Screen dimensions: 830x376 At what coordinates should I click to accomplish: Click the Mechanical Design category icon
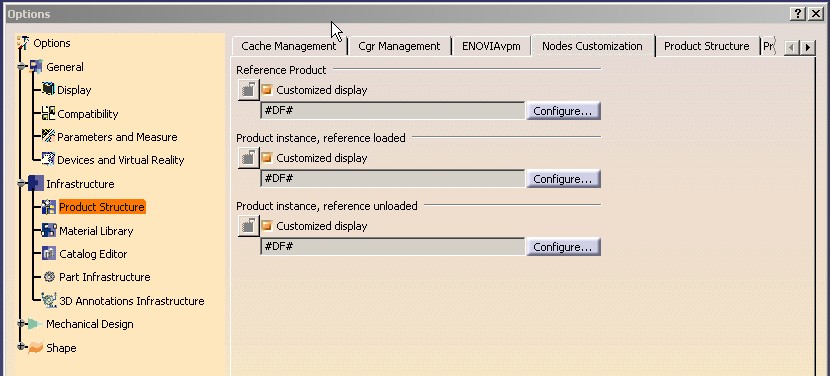34,324
